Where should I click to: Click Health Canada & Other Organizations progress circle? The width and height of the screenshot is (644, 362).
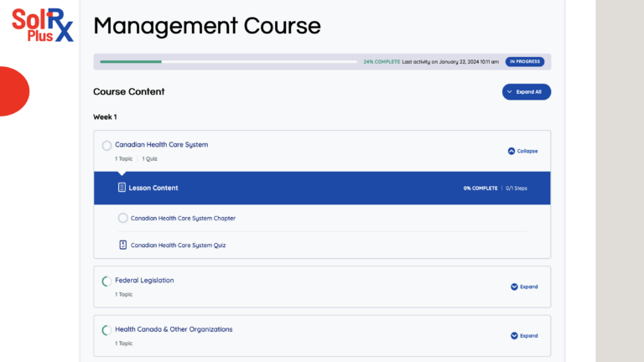106,330
